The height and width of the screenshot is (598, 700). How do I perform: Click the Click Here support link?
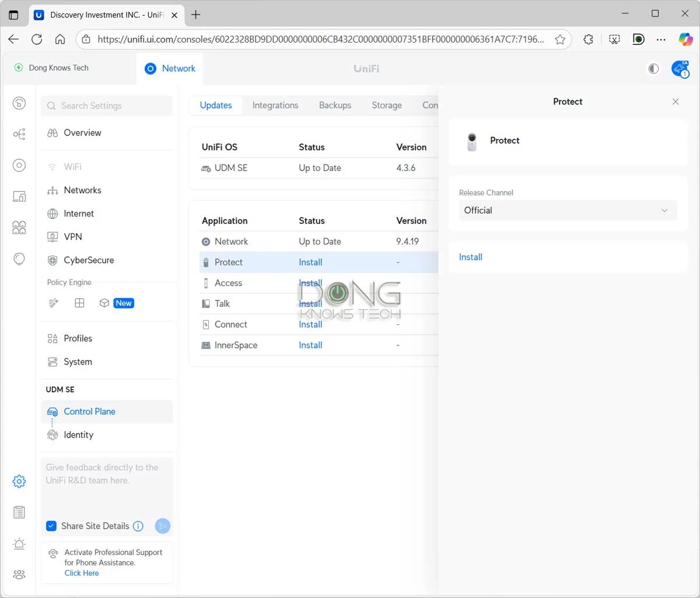click(x=82, y=573)
